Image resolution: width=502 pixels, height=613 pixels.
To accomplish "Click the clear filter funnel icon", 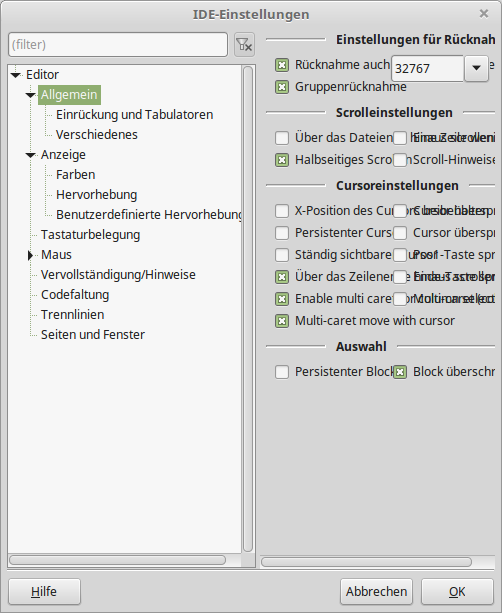I will point(244,45).
